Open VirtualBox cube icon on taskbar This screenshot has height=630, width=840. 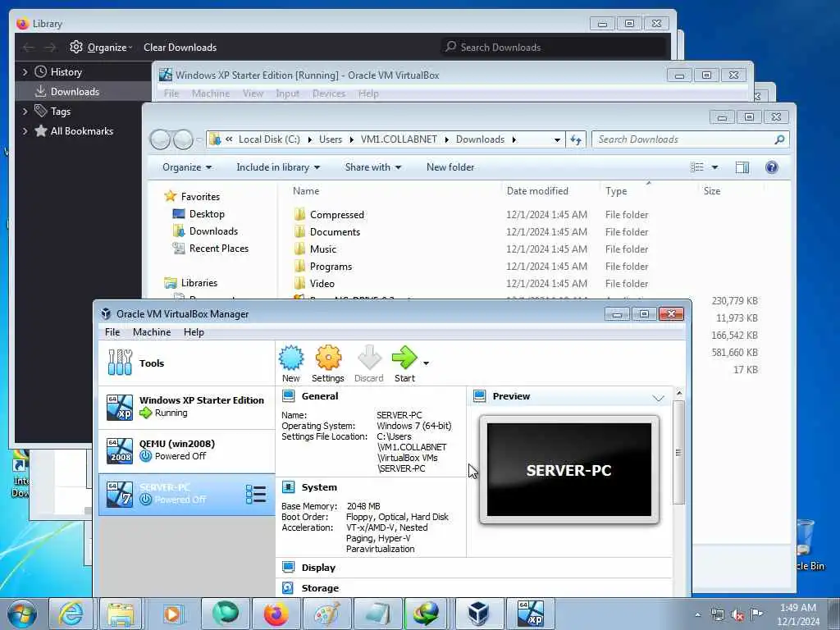pos(478,614)
